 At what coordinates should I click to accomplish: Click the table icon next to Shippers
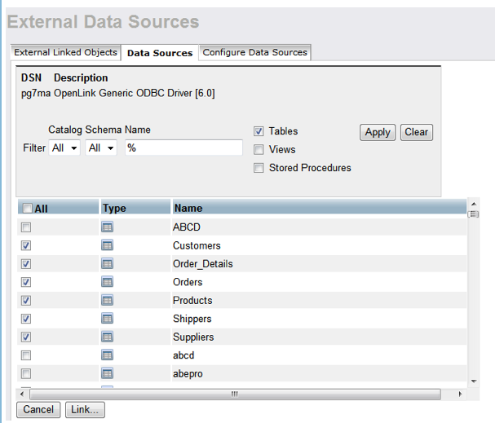(x=107, y=319)
